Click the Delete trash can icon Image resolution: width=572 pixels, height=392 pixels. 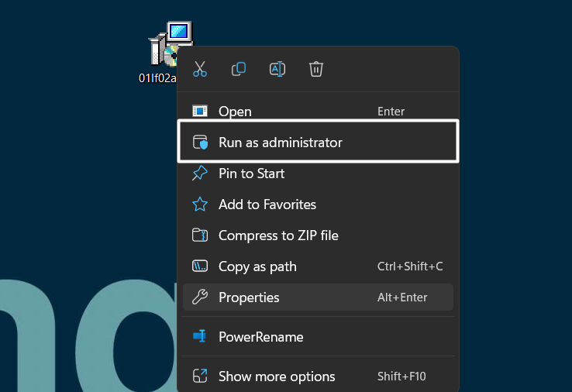315,69
